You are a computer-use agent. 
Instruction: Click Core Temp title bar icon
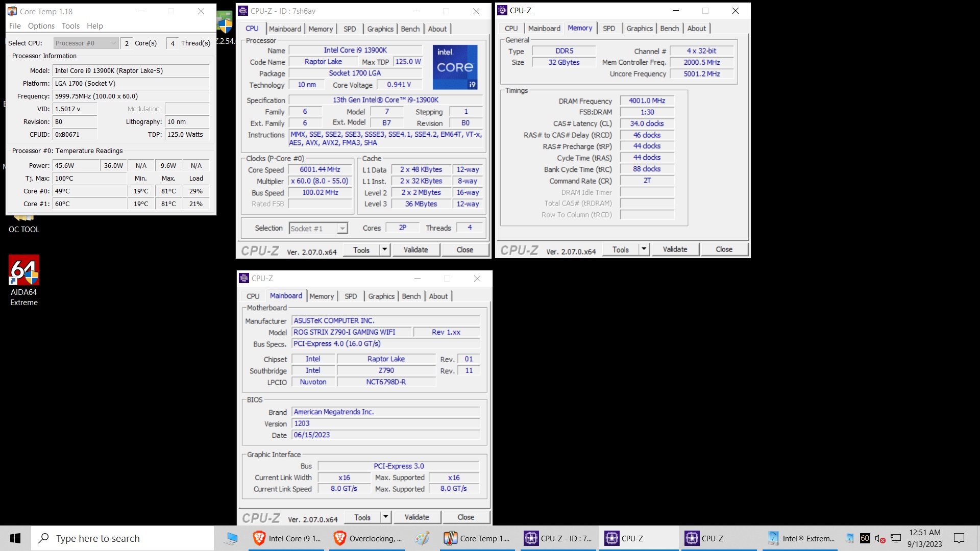click(x=12, y=11)
